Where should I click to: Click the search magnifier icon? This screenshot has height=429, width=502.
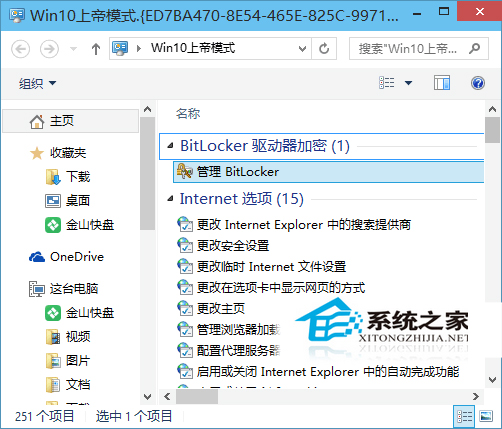tap(475, 49)
